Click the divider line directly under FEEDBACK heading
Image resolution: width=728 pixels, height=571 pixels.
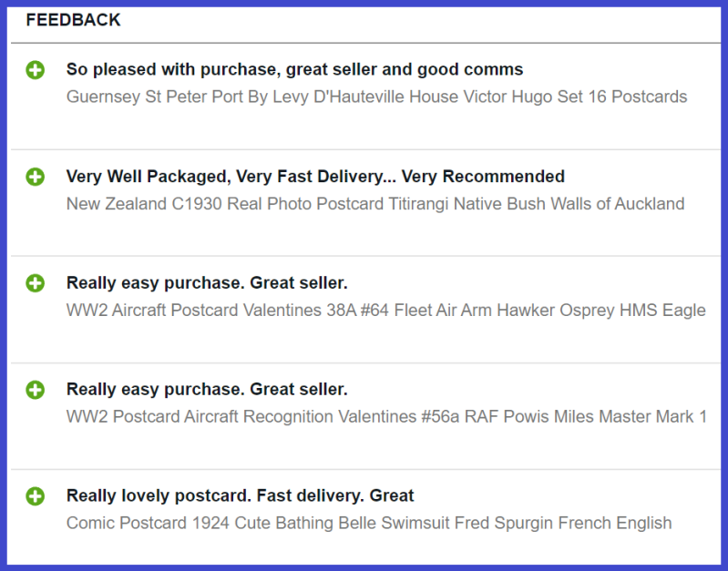(364, 43)
